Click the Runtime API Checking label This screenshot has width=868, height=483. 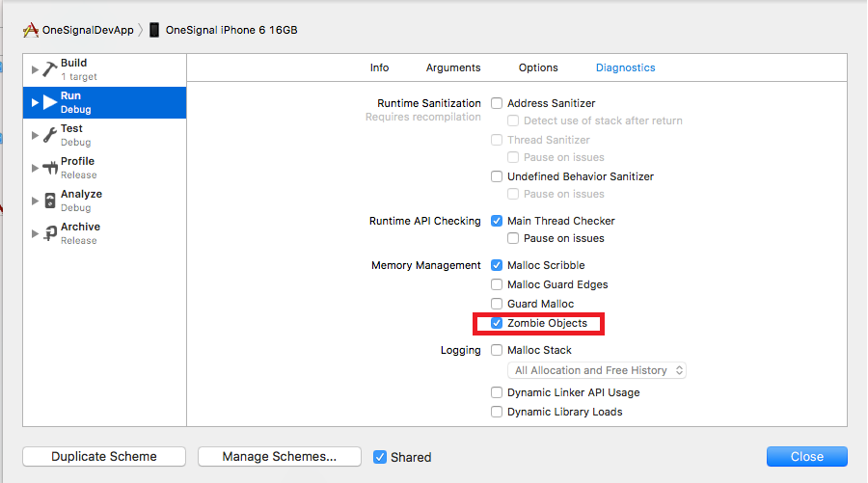tap(425, 221)
